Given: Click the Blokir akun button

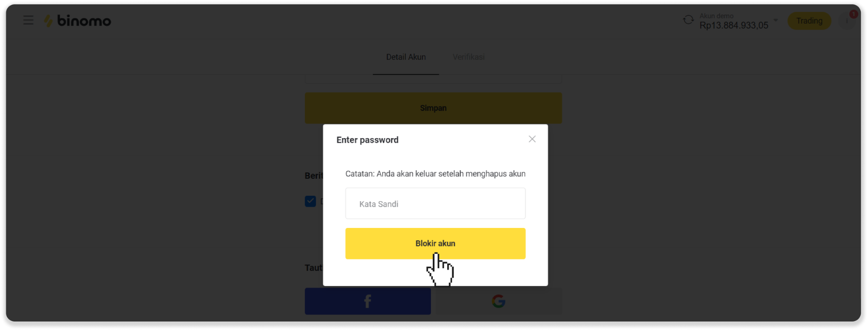Looking at the screenshot, I should tap(435, 244).
